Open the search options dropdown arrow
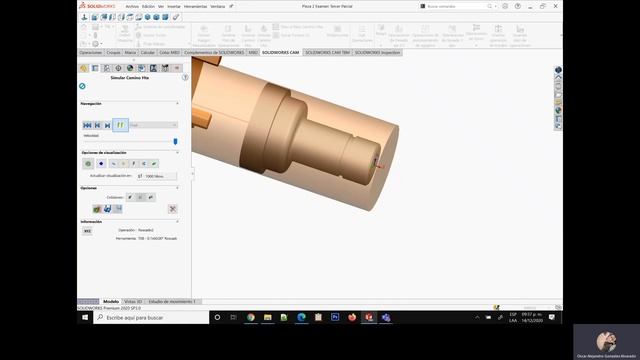This screenshot has height=360, width=640. coord(496,7)
